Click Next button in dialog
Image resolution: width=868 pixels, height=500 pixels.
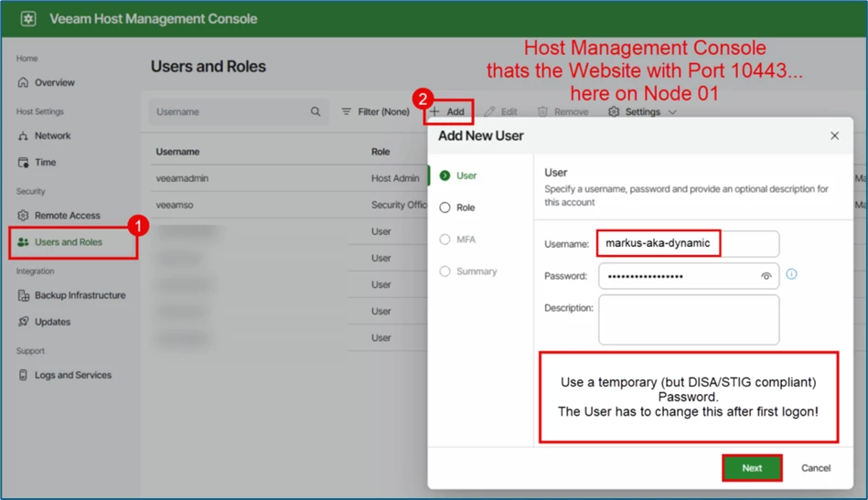[752, 468]
